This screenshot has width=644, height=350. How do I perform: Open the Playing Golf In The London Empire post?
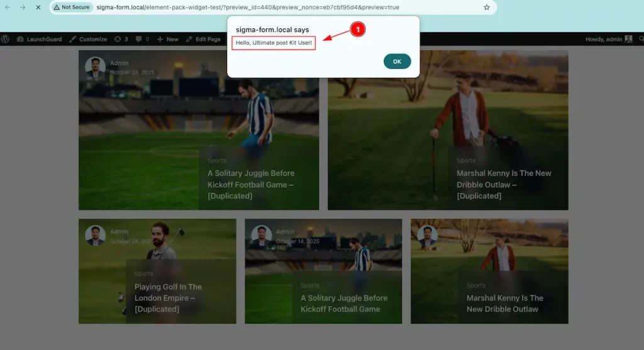click(x=168, y=298)
